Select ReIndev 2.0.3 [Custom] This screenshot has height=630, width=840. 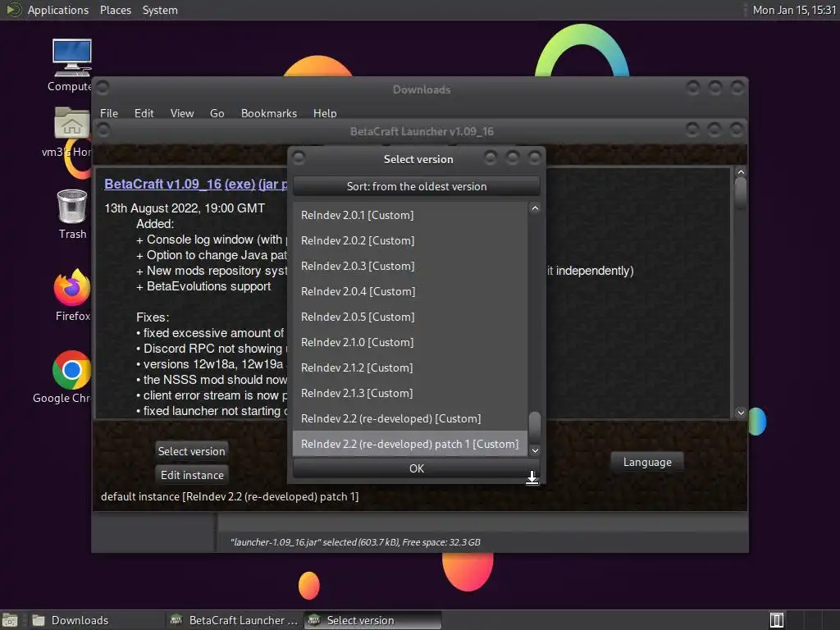(x=410, y=266)
